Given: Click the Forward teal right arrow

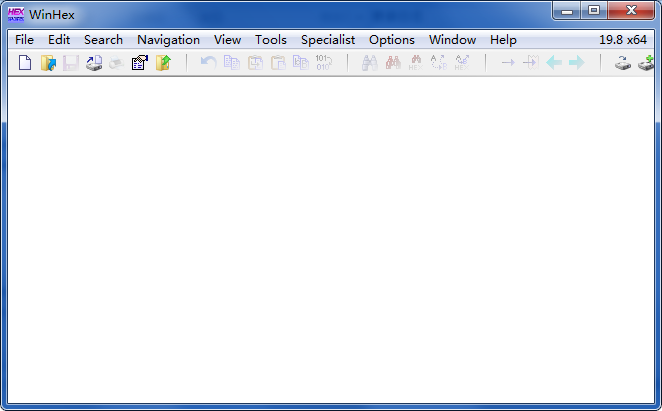Looking at the screenshot, I should pos(577,63).
